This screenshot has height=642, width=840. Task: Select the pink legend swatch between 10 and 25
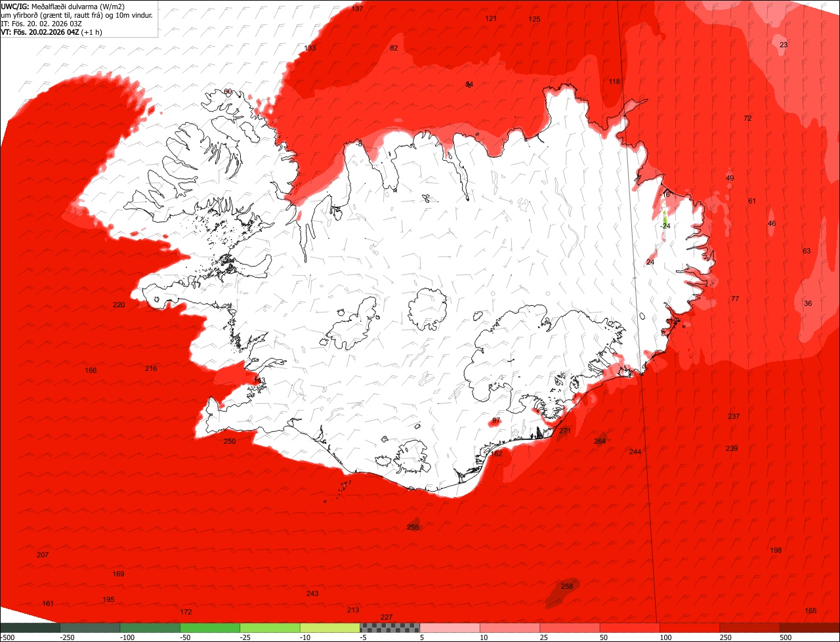coord(510,628)
